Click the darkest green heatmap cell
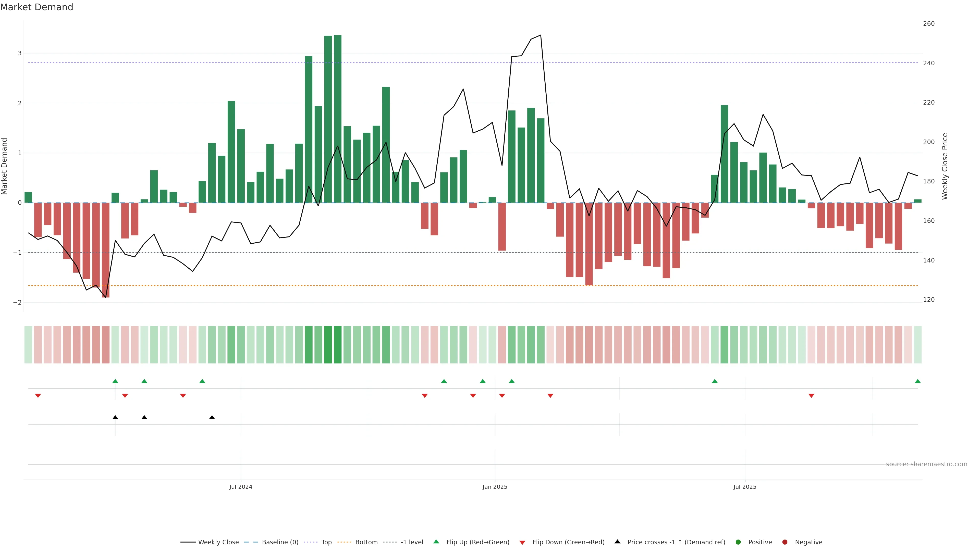 coord(337,345)
